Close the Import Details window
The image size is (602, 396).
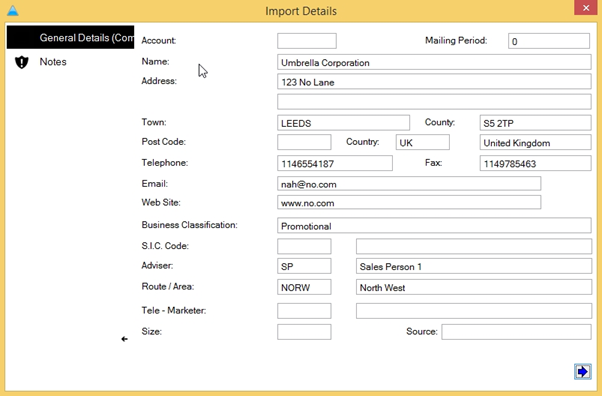586,8
